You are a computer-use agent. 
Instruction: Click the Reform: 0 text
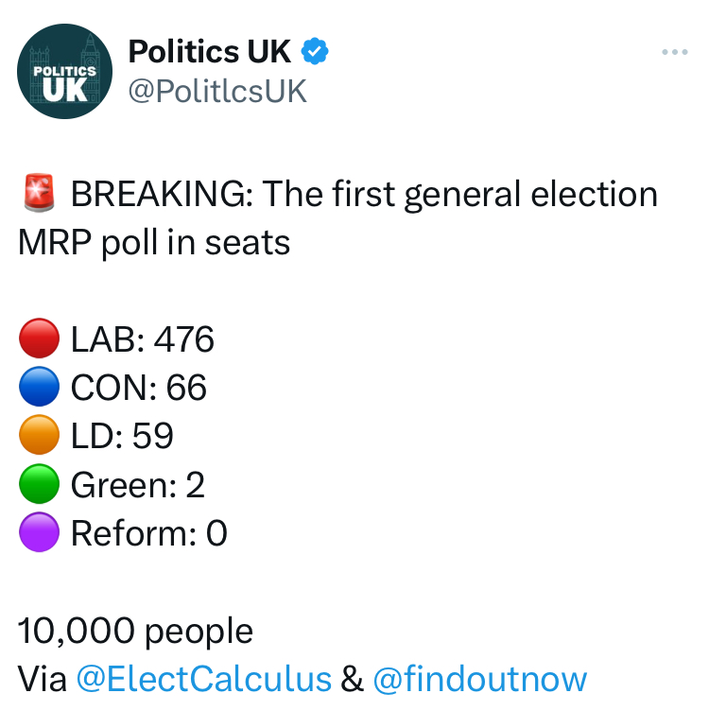coord(149,533)
